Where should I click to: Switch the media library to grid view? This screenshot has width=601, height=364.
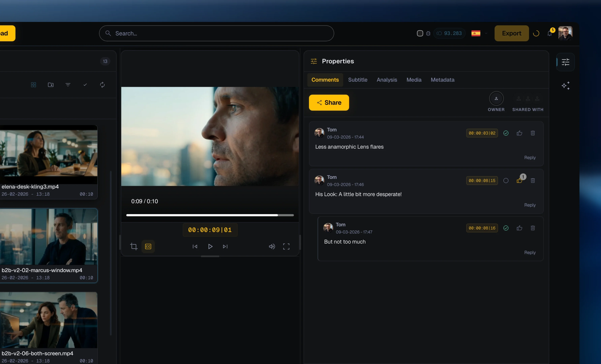tap(33, 85)
